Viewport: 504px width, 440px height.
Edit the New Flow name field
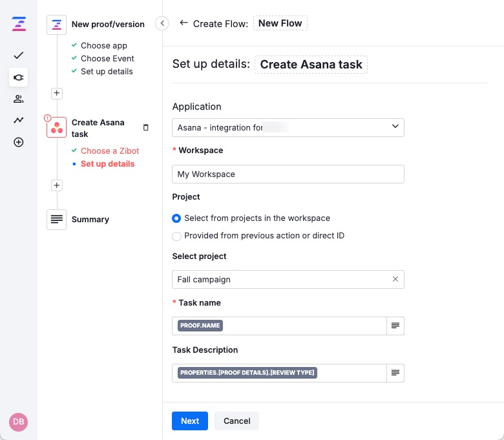[280, 23]
